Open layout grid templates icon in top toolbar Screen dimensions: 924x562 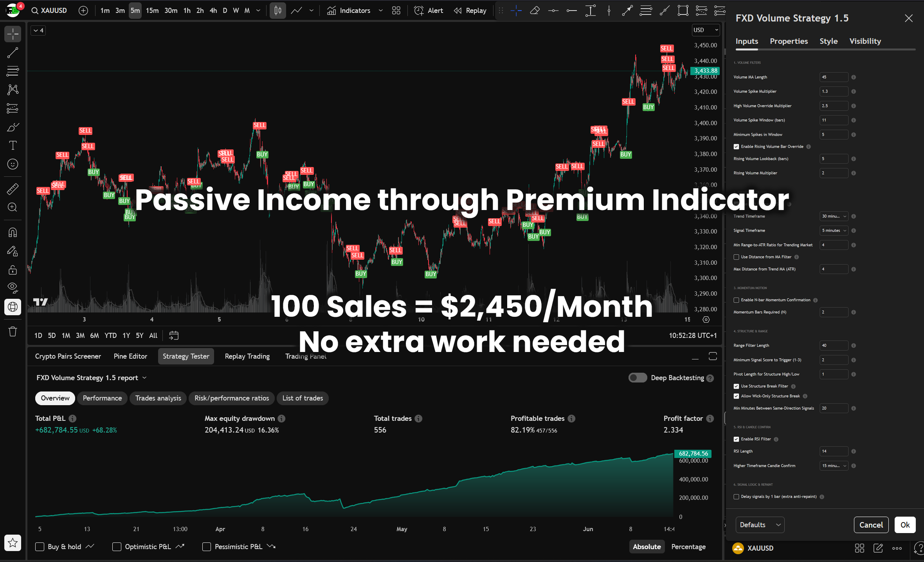coord(396,11)
